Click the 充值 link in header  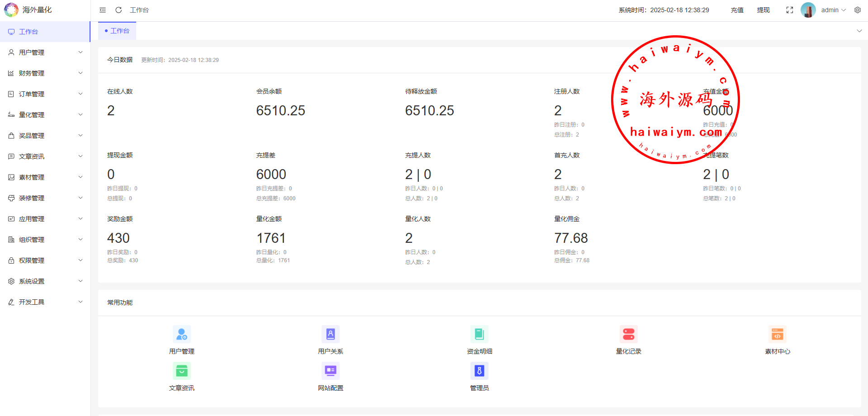pyautogui.click(x=737, y=10)
